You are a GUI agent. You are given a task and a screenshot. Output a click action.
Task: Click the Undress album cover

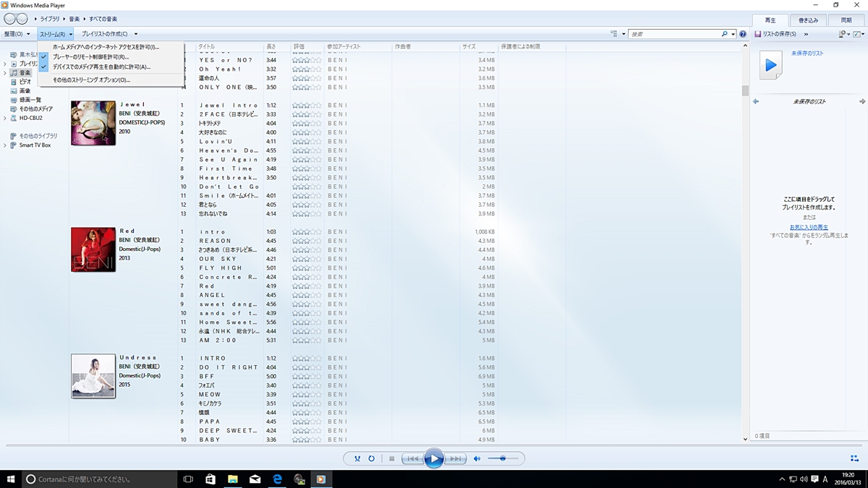tap(93, 376)
